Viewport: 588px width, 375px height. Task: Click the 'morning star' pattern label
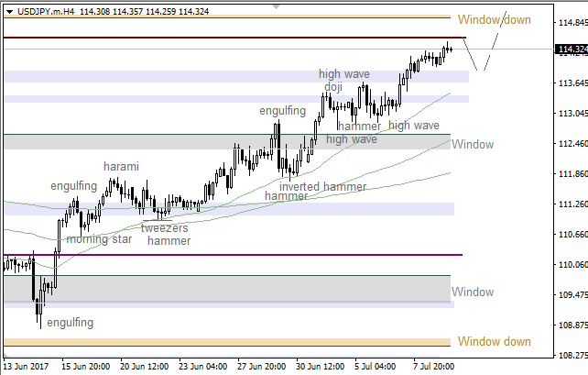(x=99, y=239)
